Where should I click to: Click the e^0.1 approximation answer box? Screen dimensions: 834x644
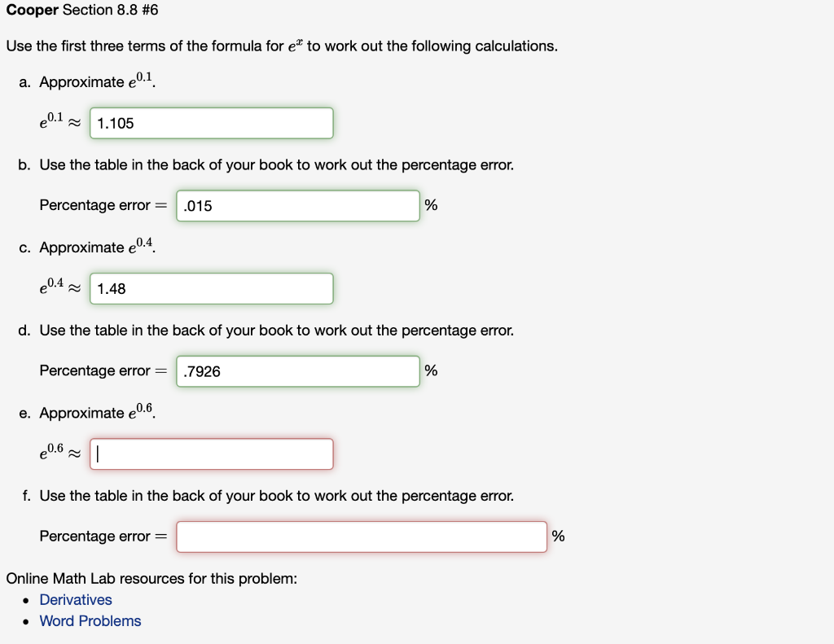pyautogui.click(x=211, y=123)
